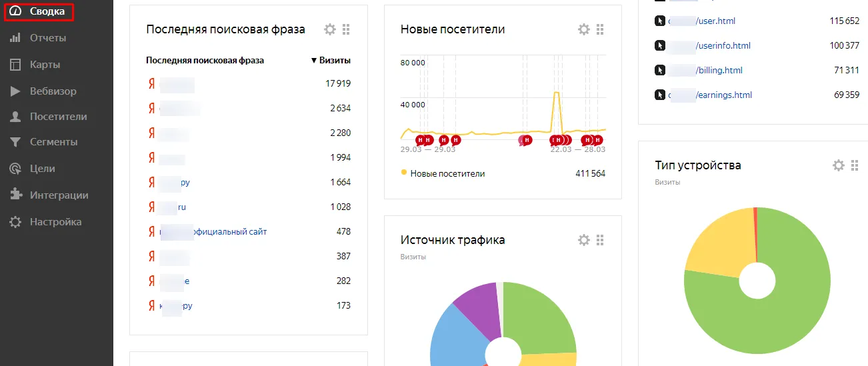Click the Вебвизор play icon
868x366 pixels.
15,91
